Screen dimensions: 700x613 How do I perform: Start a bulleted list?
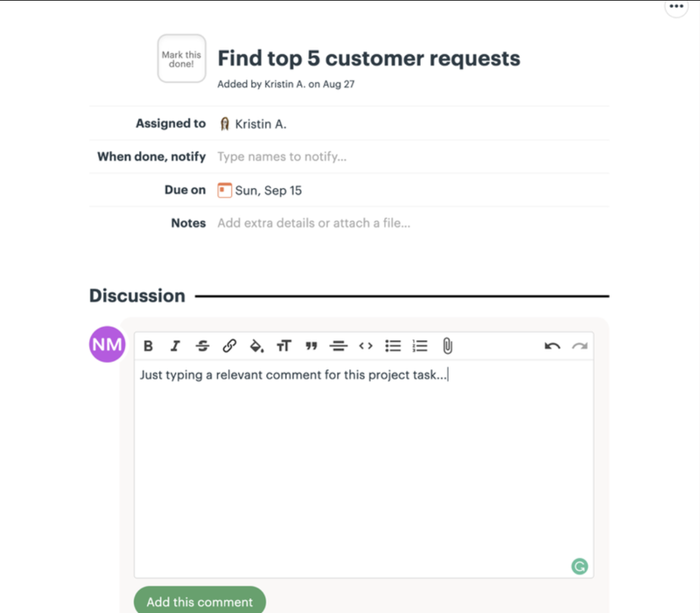[393, 345]
